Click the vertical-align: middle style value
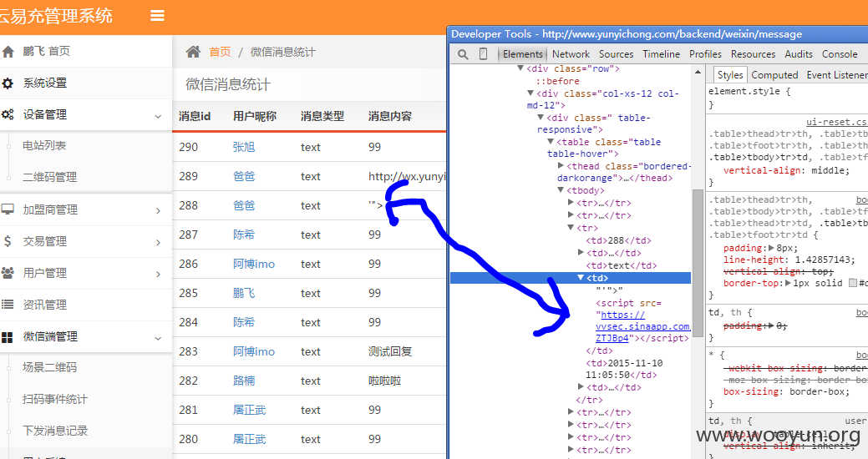The image size is (868, 459). point(830,170)
